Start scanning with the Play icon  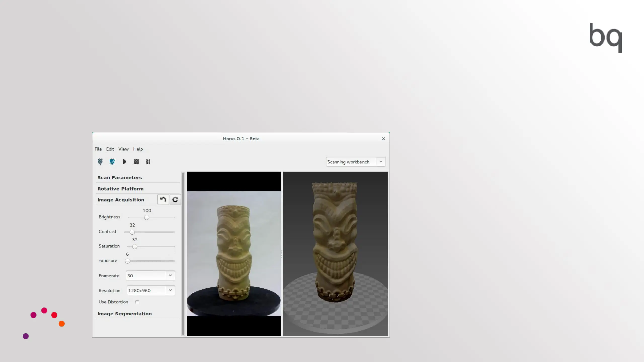coord(124,162)
